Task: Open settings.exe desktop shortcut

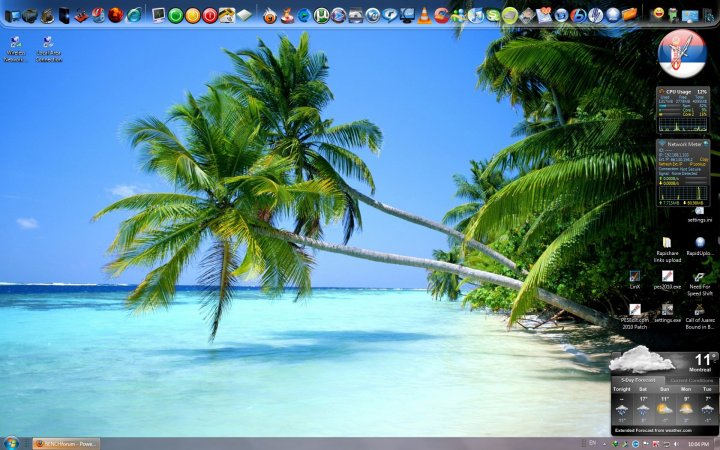Action: point(667,313)
